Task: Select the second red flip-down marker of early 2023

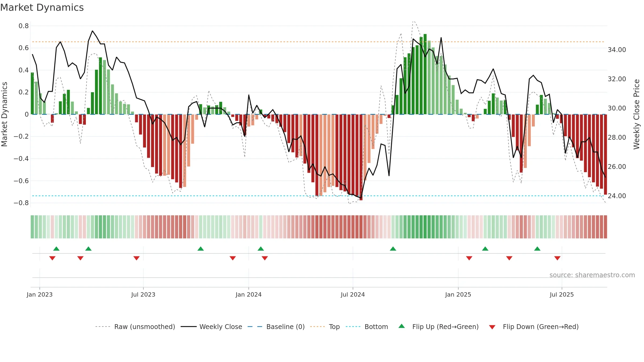Action: tap(80, 258)
